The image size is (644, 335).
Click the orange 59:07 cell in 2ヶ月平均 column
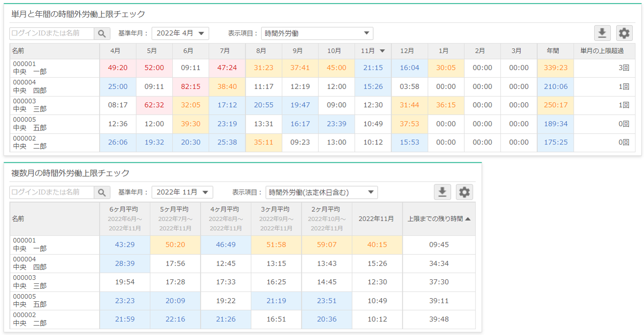[326, 245]
